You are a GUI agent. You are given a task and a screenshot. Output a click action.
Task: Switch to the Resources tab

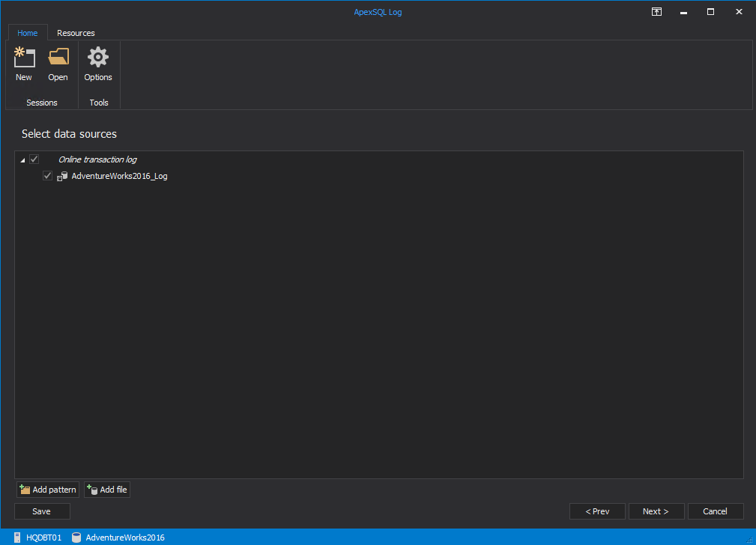pos(76,33)
